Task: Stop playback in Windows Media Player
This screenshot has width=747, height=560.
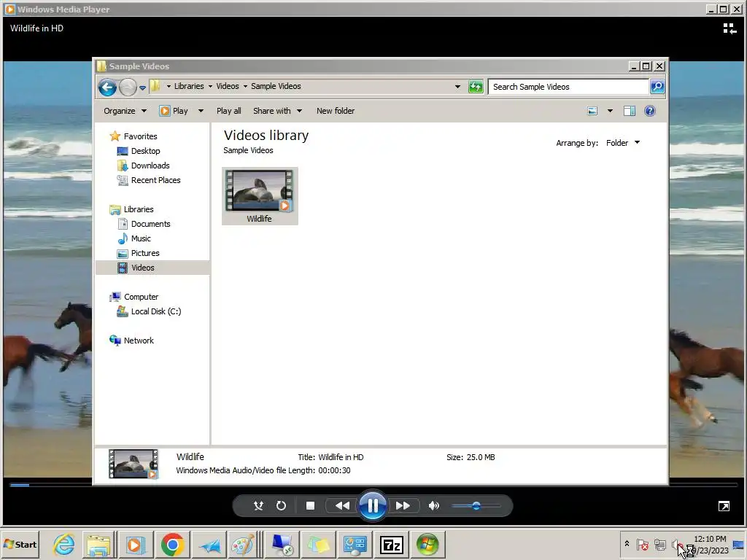Action: [310, 506]
